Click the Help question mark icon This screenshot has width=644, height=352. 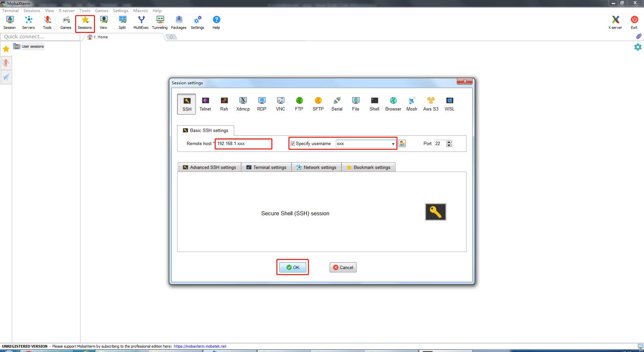coord(216,23)
